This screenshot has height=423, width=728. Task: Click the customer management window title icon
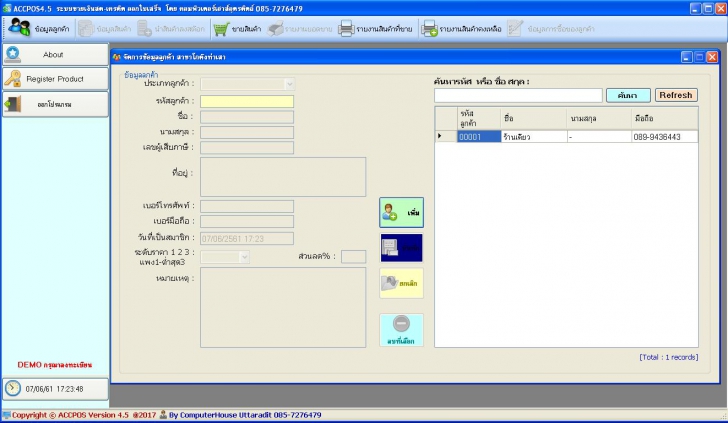coord(117,57)
